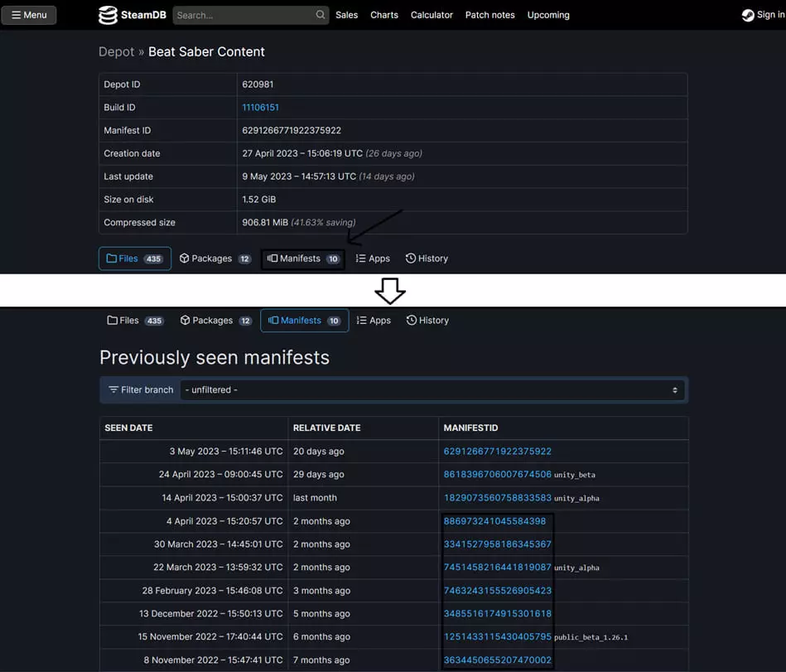
Task: Open manifest 1251433115430405795 link
Action: pos(497,637)
